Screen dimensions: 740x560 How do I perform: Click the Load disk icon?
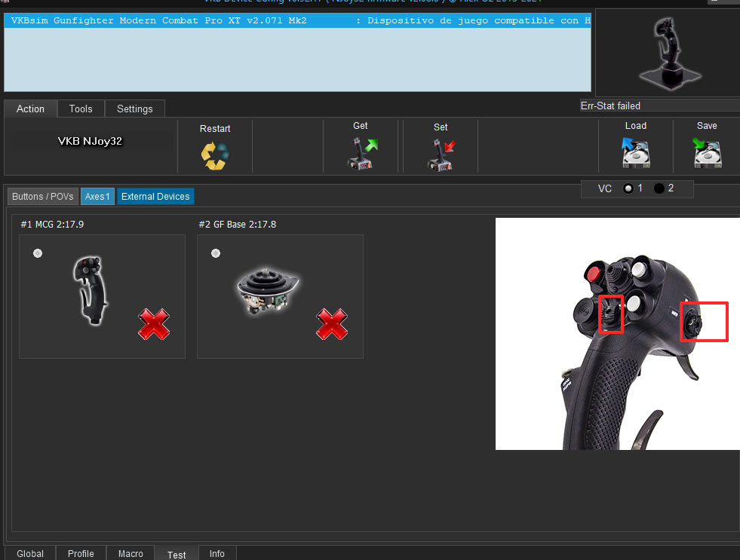635,154
